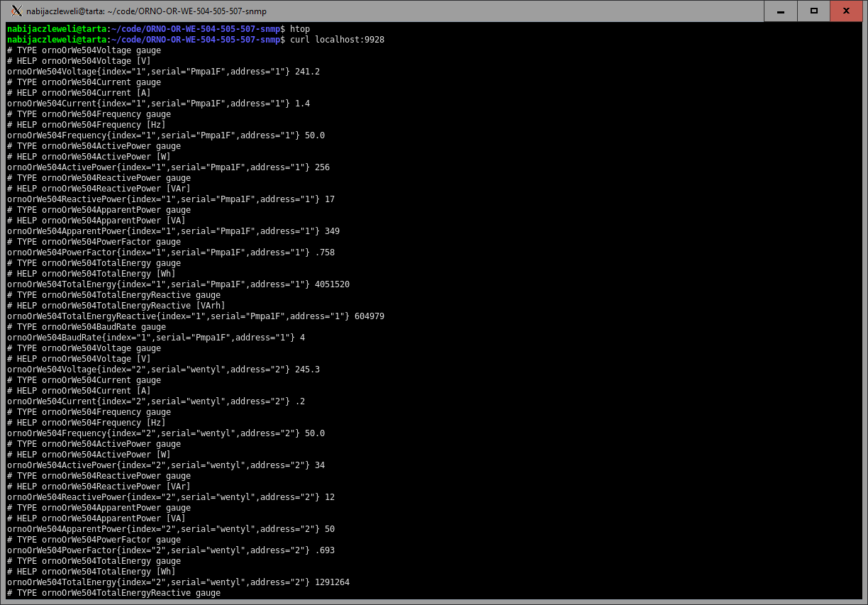Click the X11 terminal icon in title bar
Viewport: 868px width, 605px height.
coord(17,11)
